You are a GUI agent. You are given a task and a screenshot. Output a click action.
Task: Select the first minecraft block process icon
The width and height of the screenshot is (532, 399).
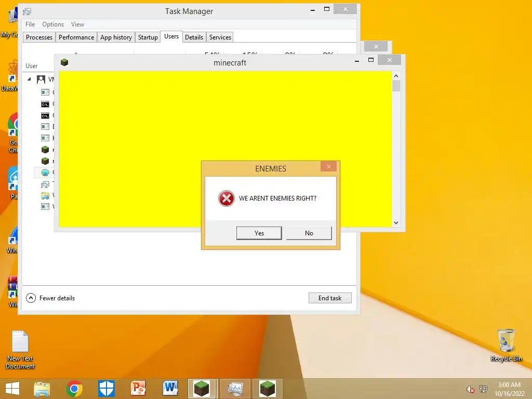click(45, 150)
